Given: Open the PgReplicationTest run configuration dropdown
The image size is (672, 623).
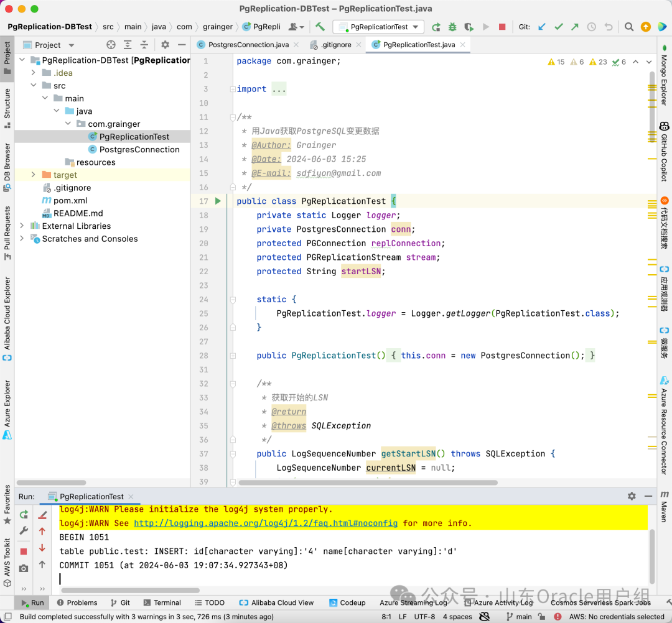Looking at the screenshot, I should coord(378,27).
